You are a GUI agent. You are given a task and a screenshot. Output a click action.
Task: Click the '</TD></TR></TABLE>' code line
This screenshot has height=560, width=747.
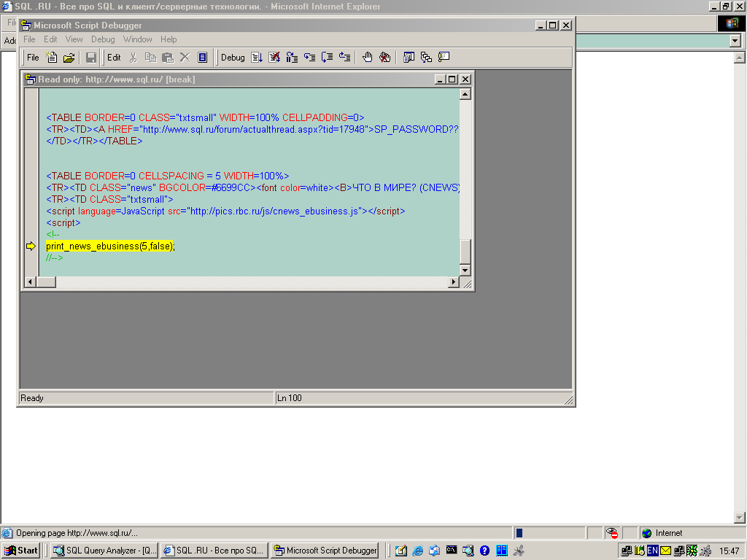click(94, 141)
